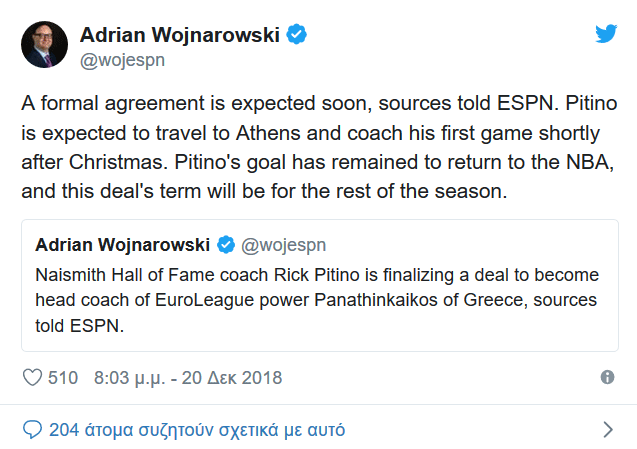
Task: Click the 510 likes count
Action: coord(63,378)
